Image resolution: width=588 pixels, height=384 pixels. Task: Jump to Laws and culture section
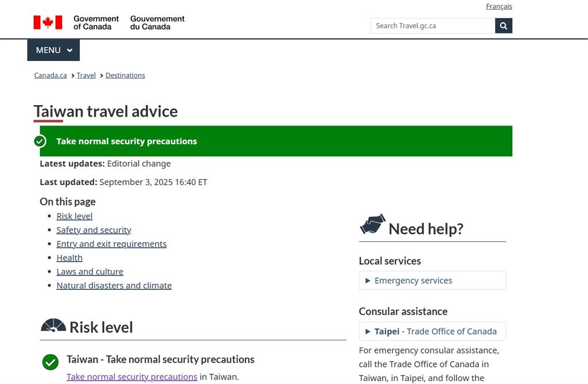[90, 271]
